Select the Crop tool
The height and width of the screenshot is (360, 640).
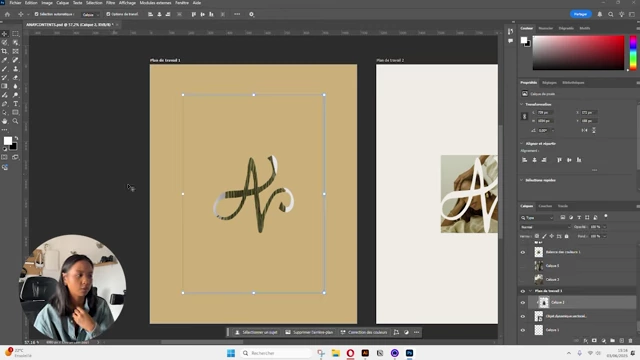click(4, 51)
